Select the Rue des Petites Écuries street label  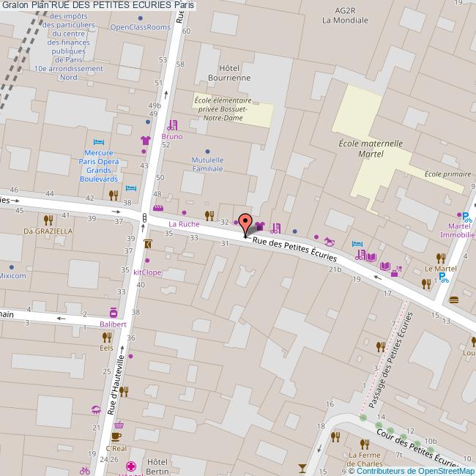click(x=294, y=249)
